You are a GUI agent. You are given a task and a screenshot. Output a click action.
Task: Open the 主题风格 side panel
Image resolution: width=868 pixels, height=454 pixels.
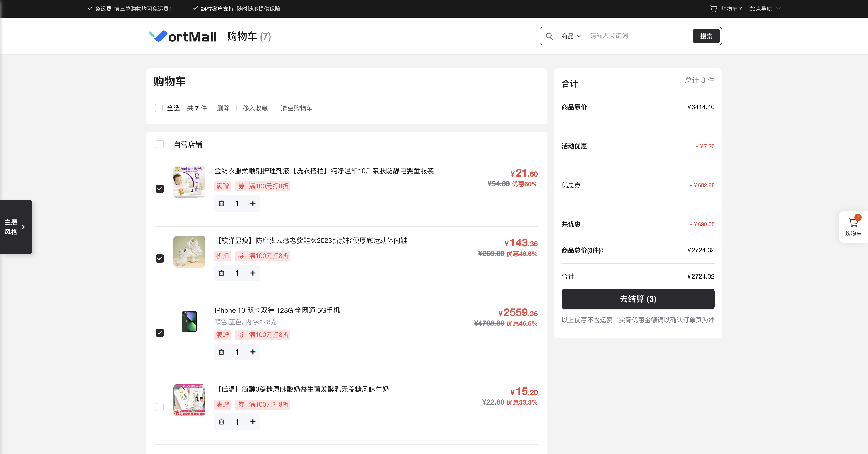pos(16,227)
